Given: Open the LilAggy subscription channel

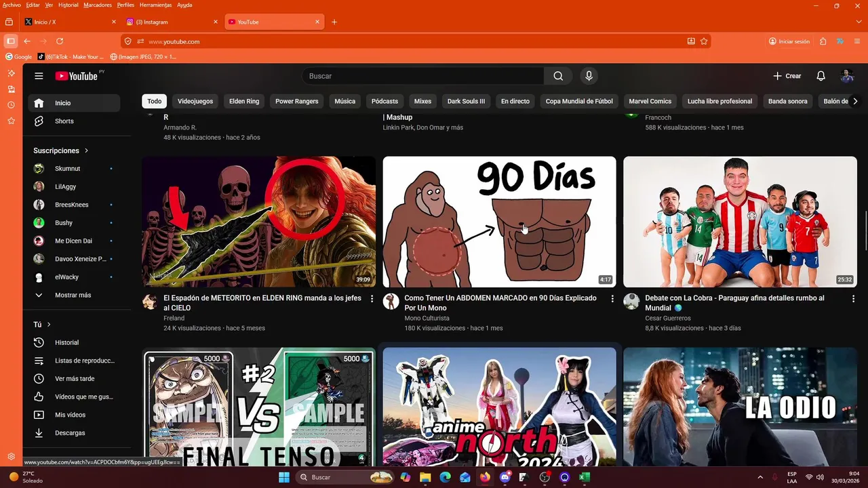Looking at the screenshot, I should (x=74, y=186).
